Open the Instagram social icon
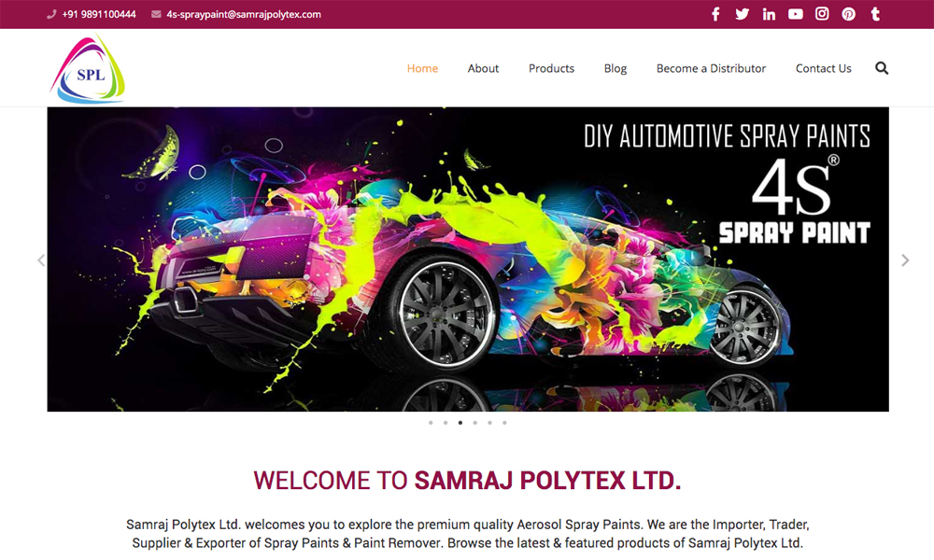This screenshot has width=934, height=560. coord(822,14)
